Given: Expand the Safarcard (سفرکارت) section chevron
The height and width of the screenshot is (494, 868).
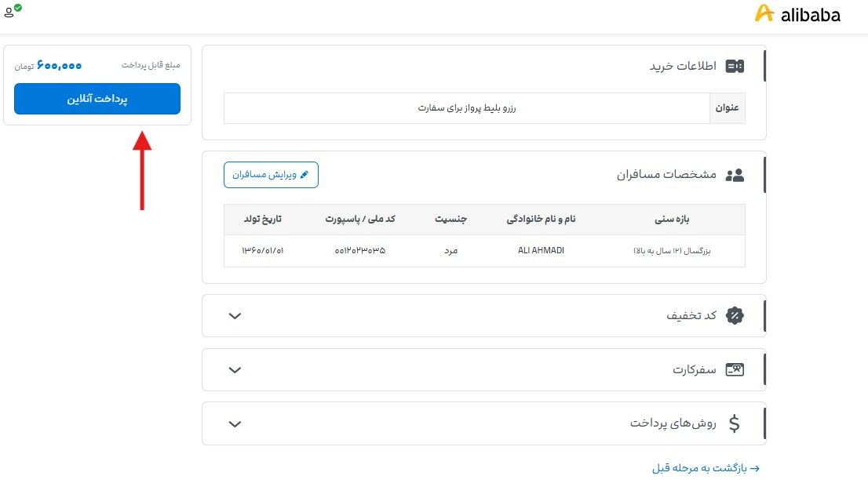Looking at the screenshot, I should (235, 370).
